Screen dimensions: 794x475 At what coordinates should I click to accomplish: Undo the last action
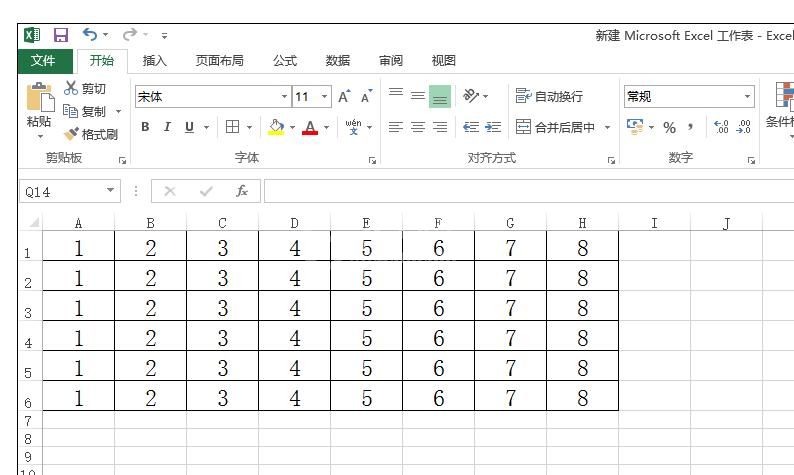[x=90, y=34]
